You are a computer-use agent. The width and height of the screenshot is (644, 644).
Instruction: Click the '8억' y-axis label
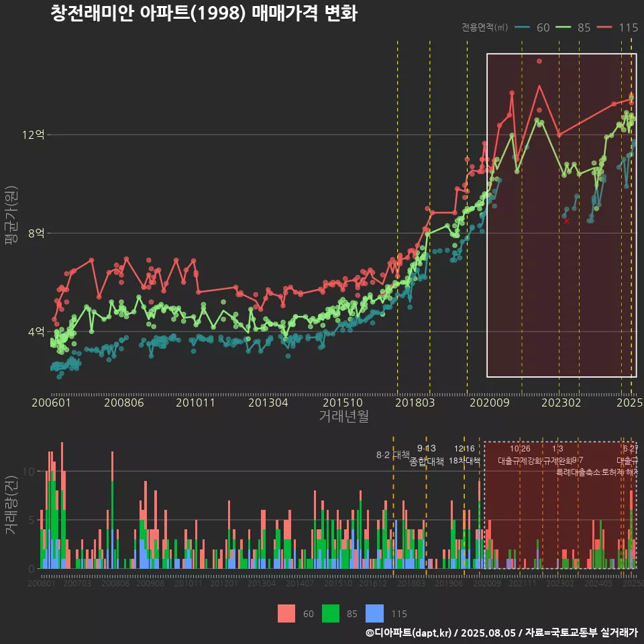pyautogui.click(x=36, y=233)
